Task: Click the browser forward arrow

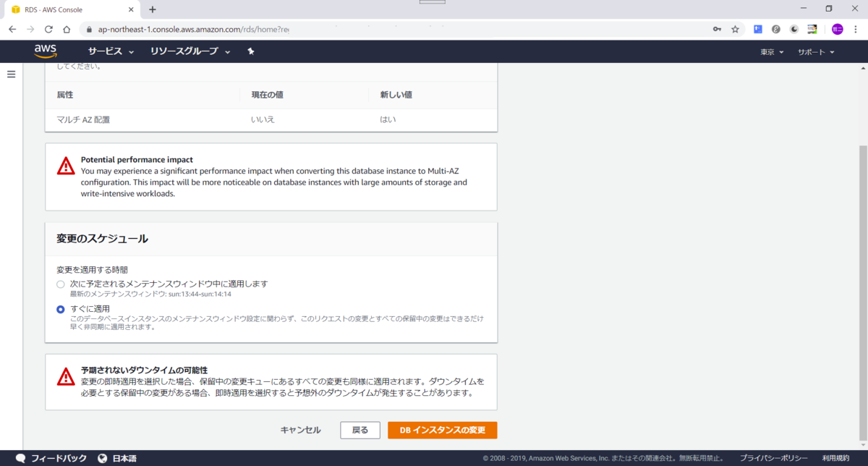Action: coord(30,30)
